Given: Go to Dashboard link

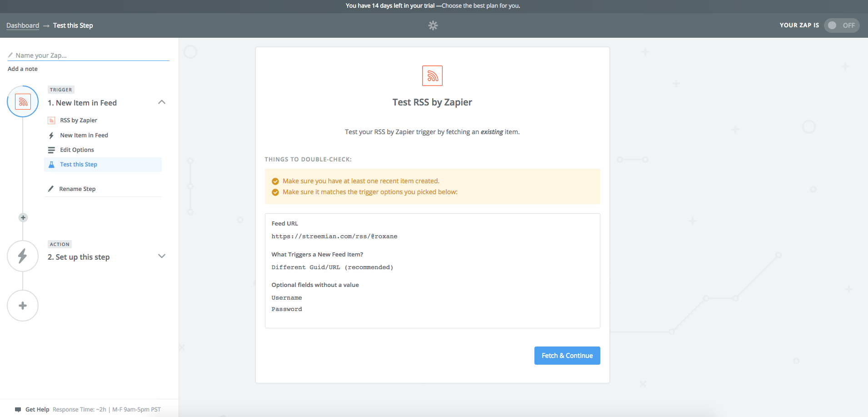Looking at the screenshot, I should [x=23, y=25].
